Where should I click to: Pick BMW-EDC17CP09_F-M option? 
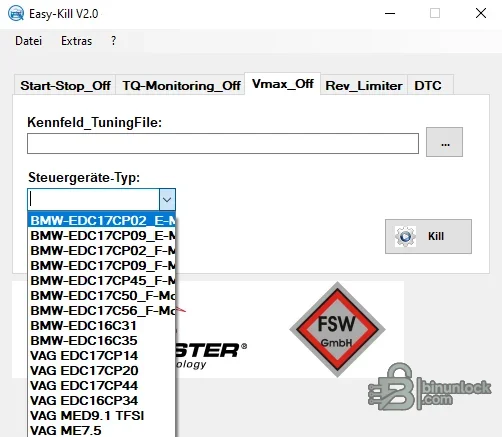click(102, 266)
